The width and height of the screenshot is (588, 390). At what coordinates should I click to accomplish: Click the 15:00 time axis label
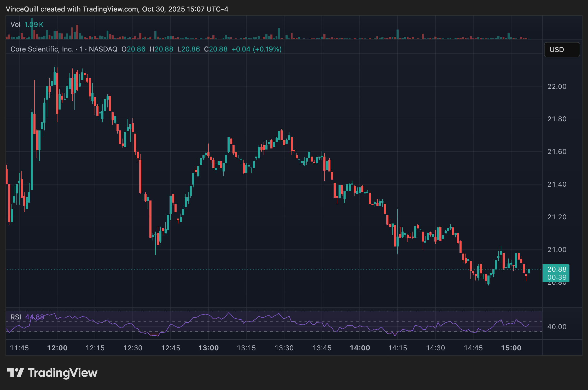click(511, 348)
